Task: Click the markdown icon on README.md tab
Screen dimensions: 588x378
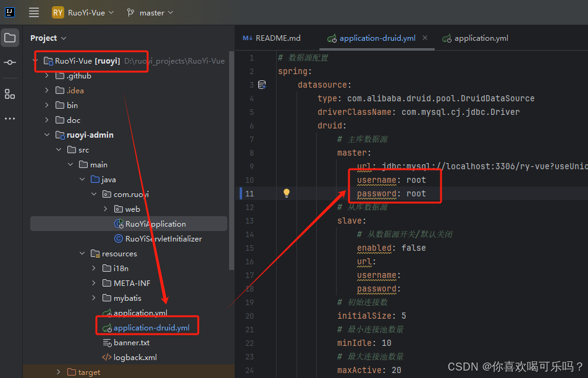Action: pos(248,38)
